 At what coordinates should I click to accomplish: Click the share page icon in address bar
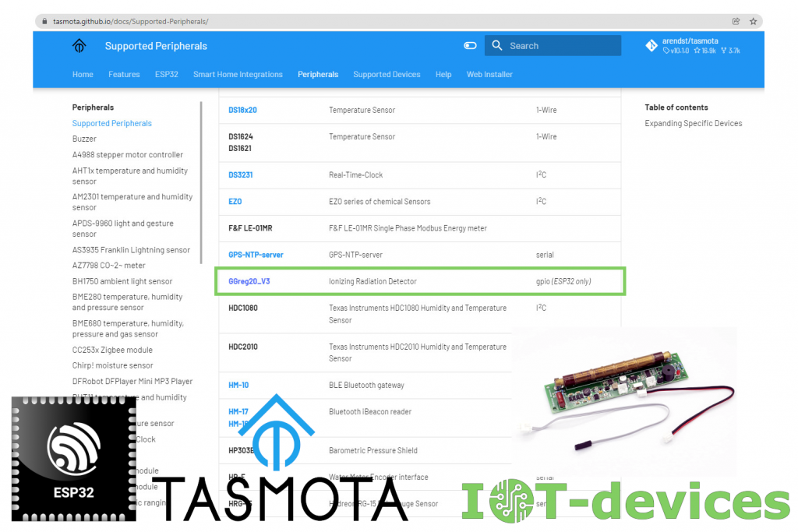[x=736, y=21]
